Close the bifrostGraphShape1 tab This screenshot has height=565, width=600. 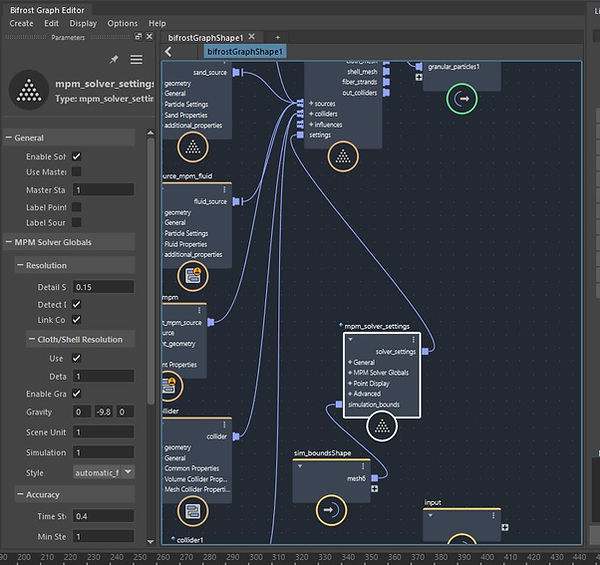(251, 36)
